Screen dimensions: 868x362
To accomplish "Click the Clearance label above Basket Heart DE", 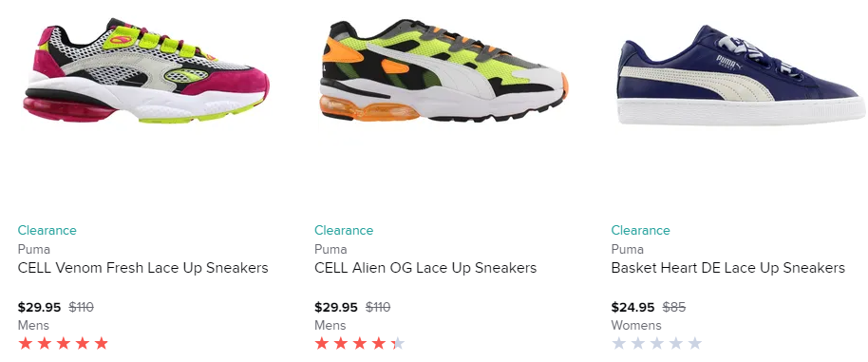I will pyautogui.click(x=640, y=230).
